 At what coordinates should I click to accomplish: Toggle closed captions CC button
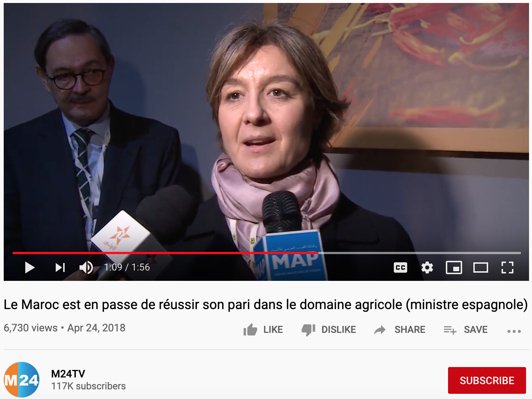[x=400, y=267]
